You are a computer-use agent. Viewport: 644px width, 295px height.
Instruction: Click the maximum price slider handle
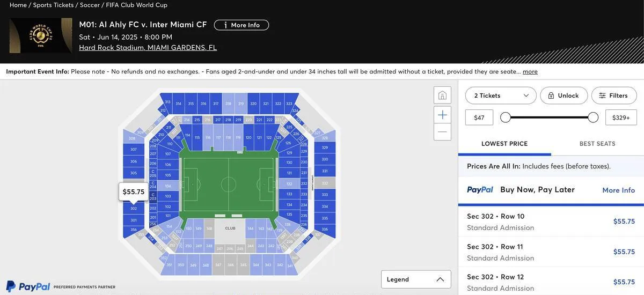[593, 117]
